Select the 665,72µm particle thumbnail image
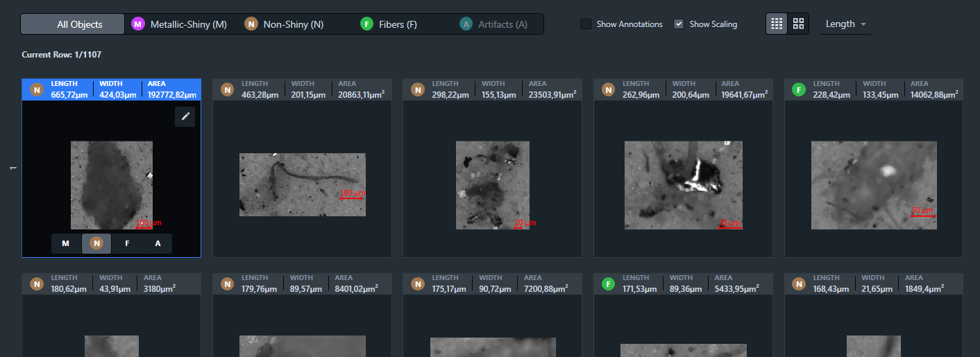 point(112,185)
